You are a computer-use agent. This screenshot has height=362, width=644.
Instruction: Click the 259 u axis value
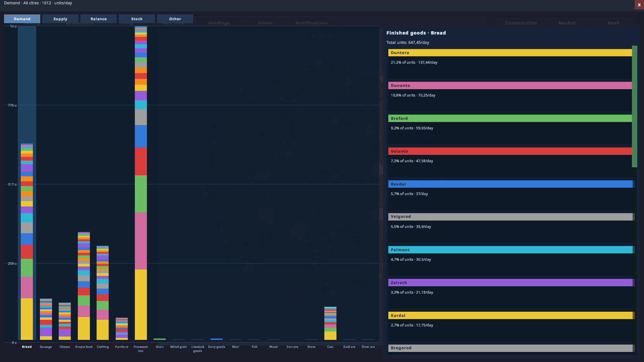12,263
